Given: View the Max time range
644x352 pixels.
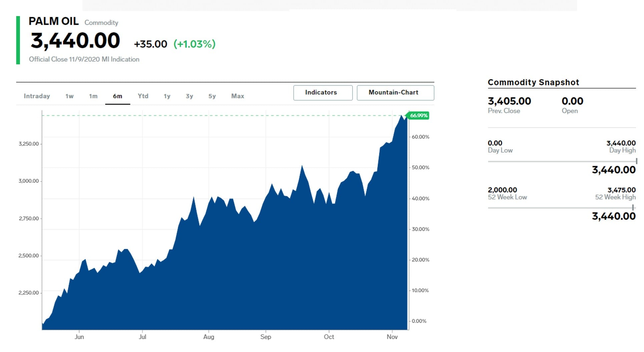Looking at the screenshot, I should (x=238, y=96).
